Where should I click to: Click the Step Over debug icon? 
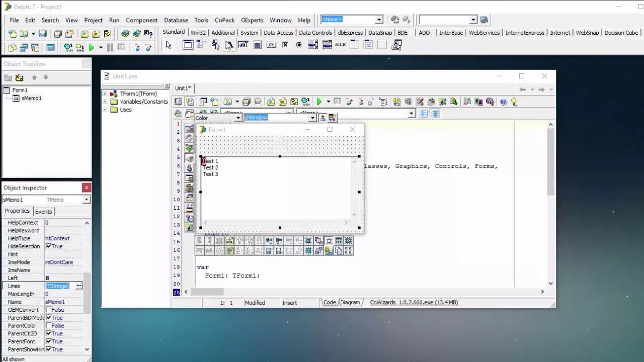tap(148, 47)
